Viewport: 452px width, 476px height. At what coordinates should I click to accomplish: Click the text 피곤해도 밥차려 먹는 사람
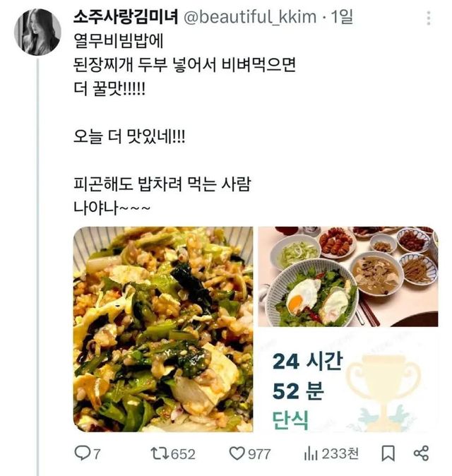(162, 186)
